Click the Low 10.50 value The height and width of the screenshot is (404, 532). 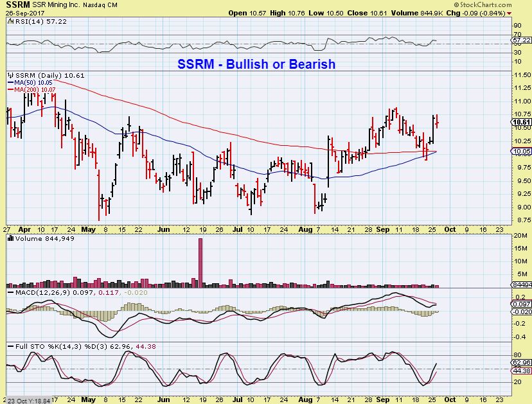(x=326, y=13)
